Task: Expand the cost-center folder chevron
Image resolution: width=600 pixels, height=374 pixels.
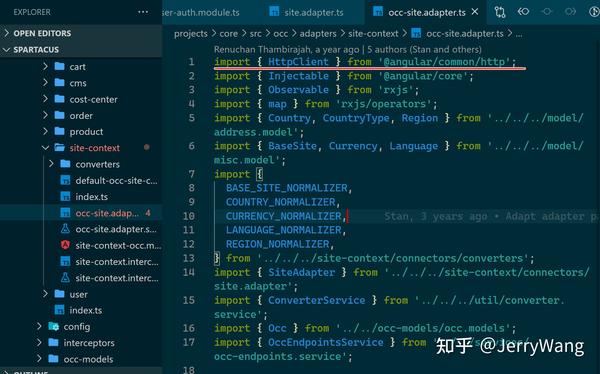Action: click(x=46, y=99)
